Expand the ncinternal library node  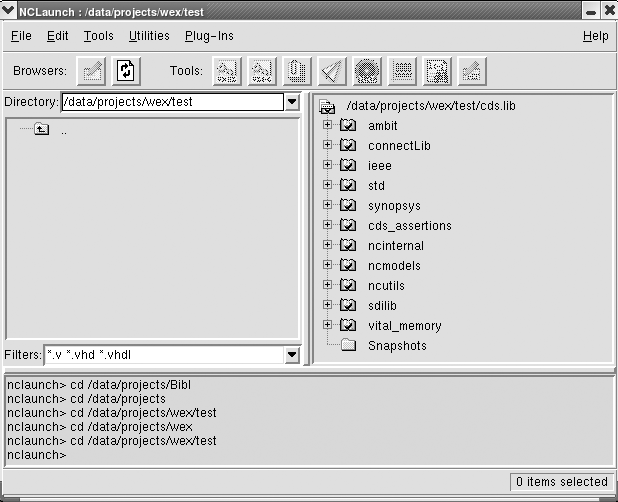pos(327,245)
